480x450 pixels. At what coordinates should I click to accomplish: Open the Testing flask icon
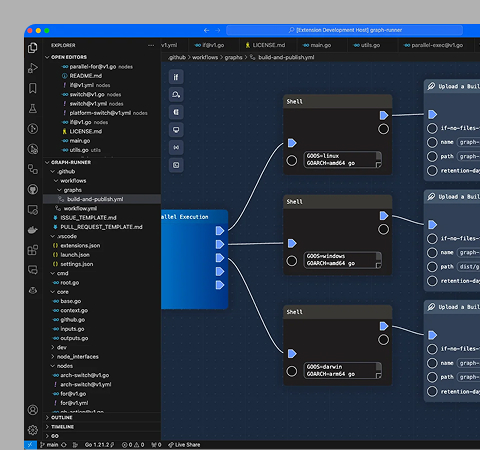[x=33, y=108]
